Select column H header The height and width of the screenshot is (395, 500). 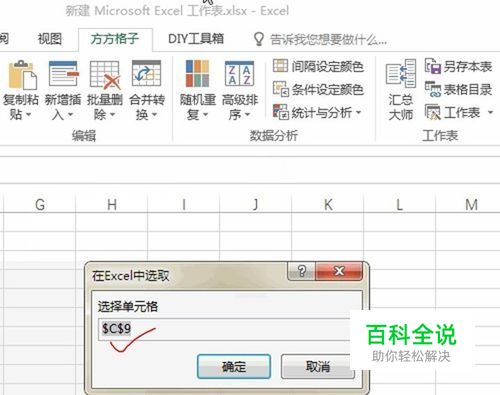point(112,204)
